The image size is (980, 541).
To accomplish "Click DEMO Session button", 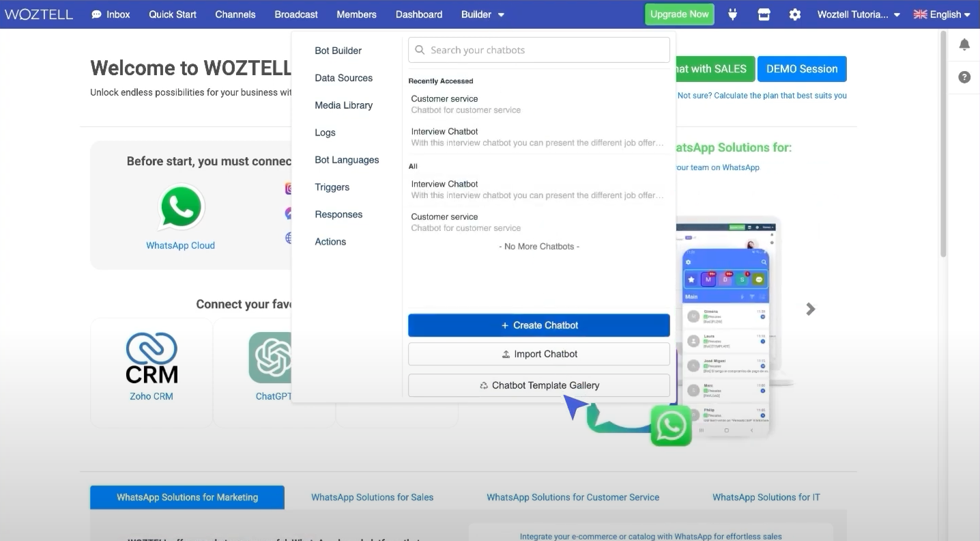I will [x=802, y=69].
